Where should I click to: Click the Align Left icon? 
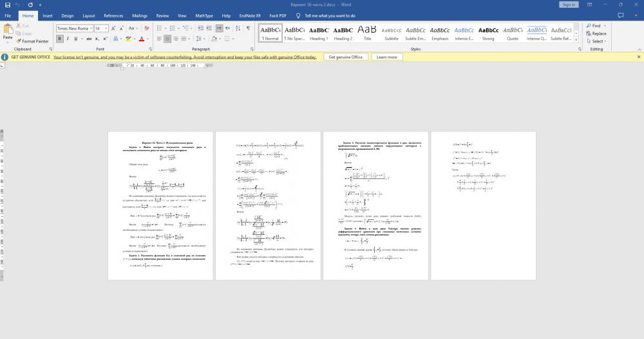(x=159, y=39)
